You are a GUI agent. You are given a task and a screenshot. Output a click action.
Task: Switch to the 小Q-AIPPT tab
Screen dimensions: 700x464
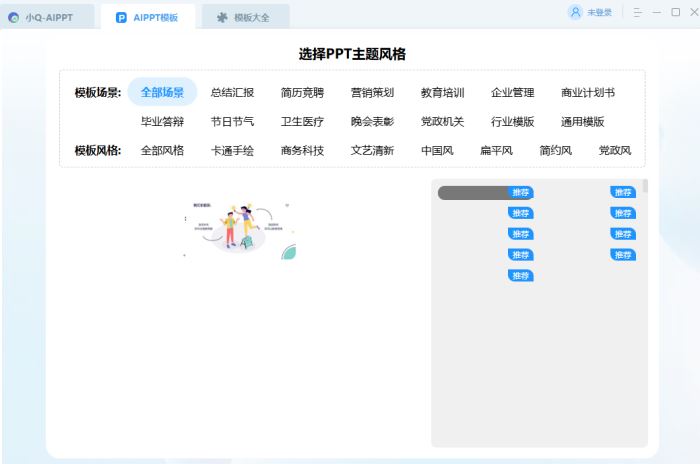pyautogui.click(x=47, y=17)
